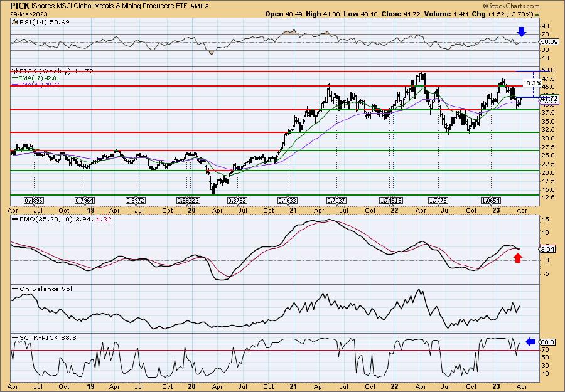565x392 pixels.
Task: Click the 41.72 price tag on the right axis
Action: (x=549, y=98)
